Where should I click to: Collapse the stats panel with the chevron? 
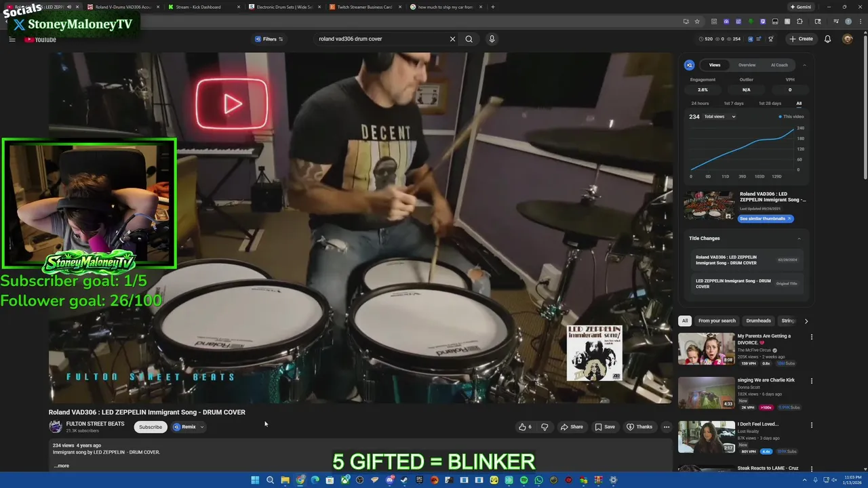804,65
